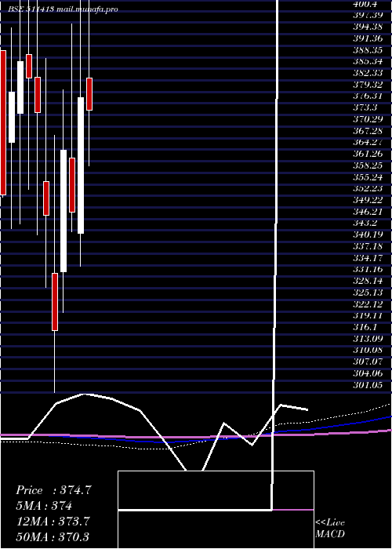Viewport: 392px width, 549px height.
Task: Click the 307.07 price axis label
Action: pyautogui.click(x=367, y=362)
